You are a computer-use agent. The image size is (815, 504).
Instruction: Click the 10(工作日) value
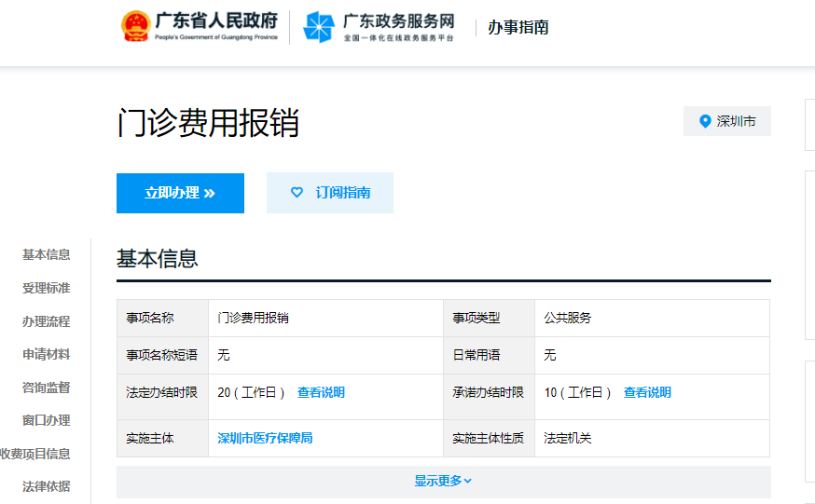pyautogui.click(x=577, y=392)
